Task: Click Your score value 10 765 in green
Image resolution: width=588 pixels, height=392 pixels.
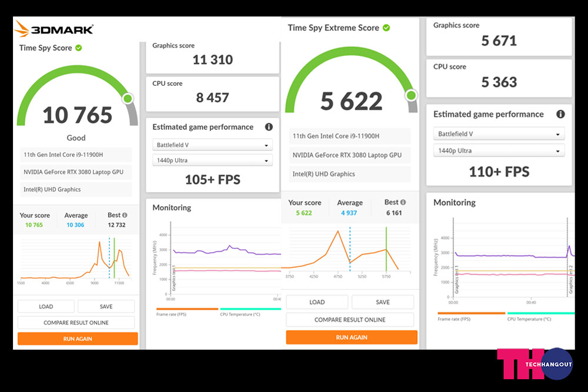Action: coord(34,225)
